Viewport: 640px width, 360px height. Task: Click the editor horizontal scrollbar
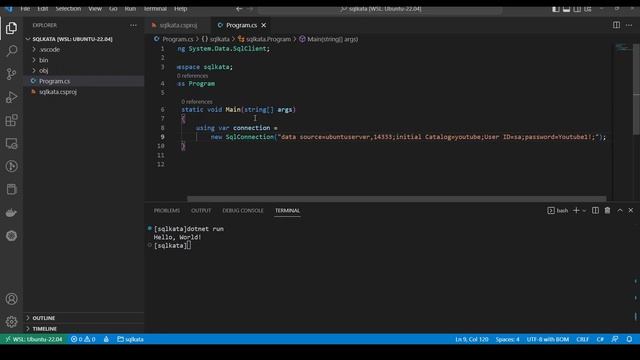[x=396, y=199]
